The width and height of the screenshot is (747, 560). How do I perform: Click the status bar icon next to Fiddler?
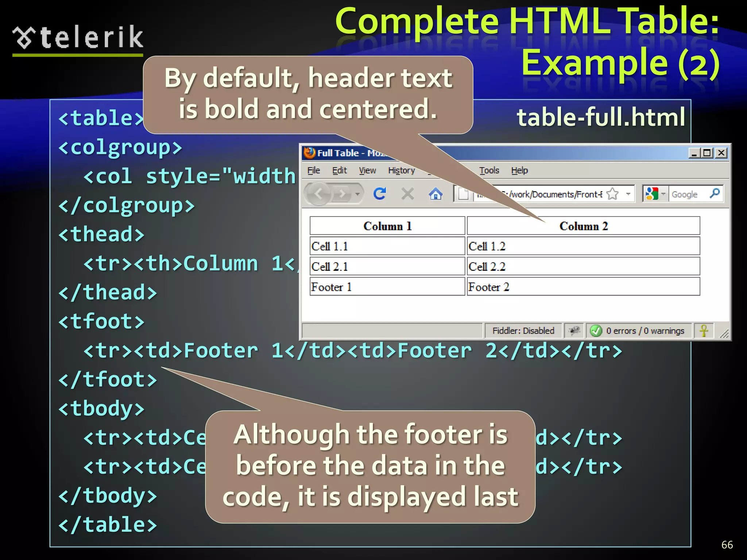click(574, 331)
